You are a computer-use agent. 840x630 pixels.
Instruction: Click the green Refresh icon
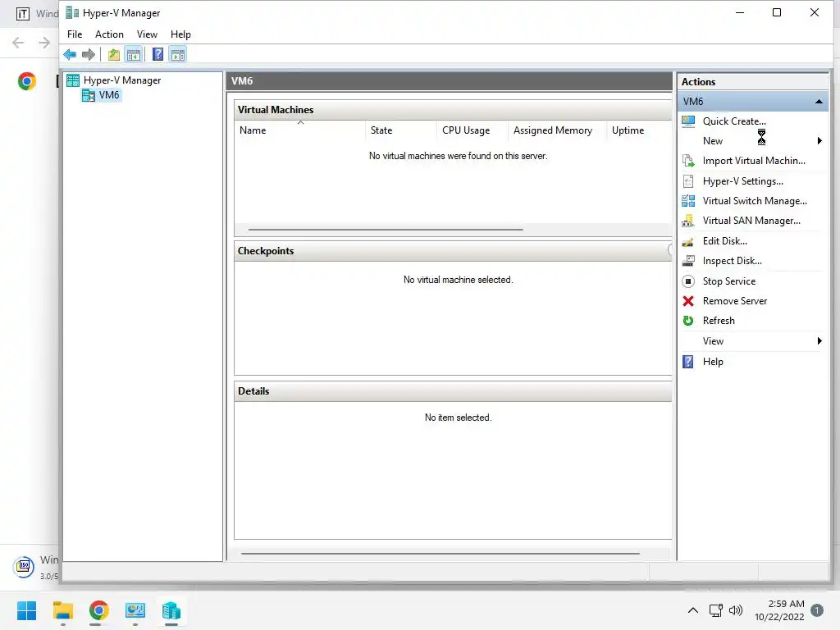point(688,321)
